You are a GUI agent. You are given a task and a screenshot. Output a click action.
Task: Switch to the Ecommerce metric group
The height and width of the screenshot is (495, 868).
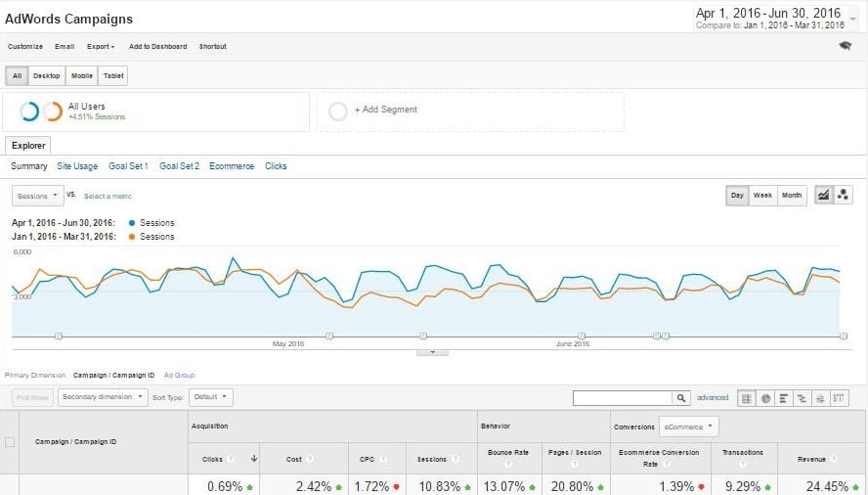232,166
